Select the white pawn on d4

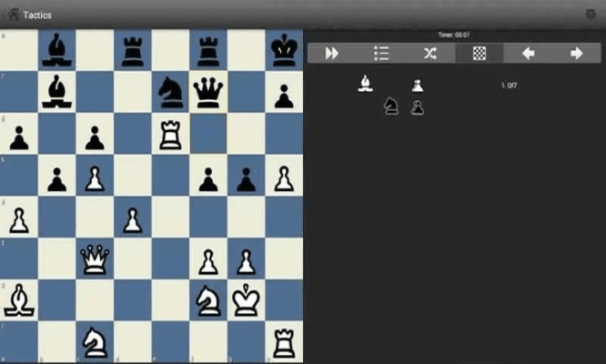[x=133, y=220]
